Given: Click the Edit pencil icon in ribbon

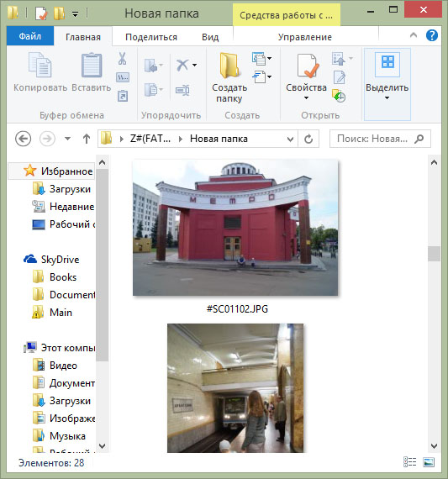Looking at the screenshot, I should pyautogui.click(x=340, y=77).
